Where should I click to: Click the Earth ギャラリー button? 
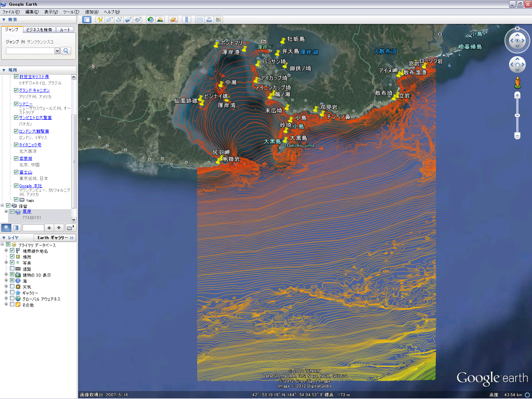tap(55, 238)
